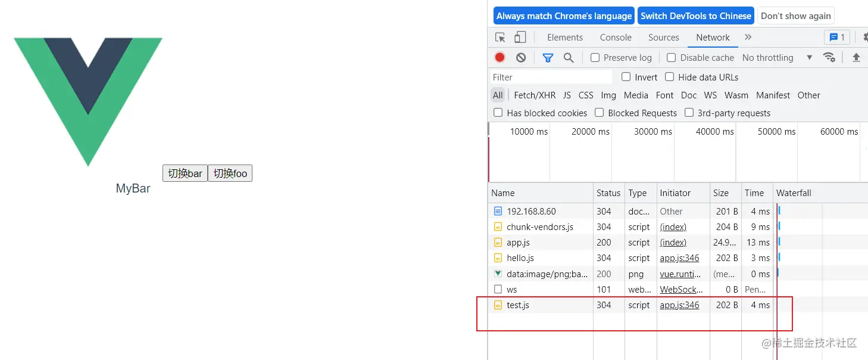
Task: Click Always match Chrome's language
Action: coord(564,16)
